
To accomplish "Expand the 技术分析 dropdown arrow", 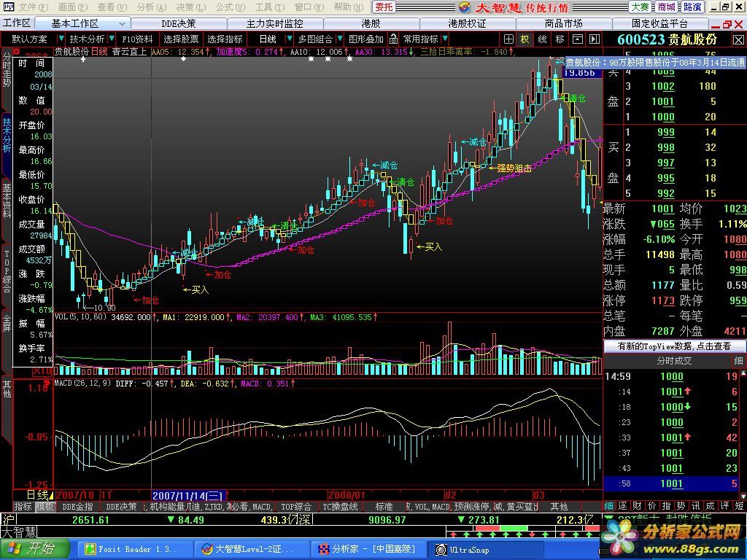I will click(112, 39).
